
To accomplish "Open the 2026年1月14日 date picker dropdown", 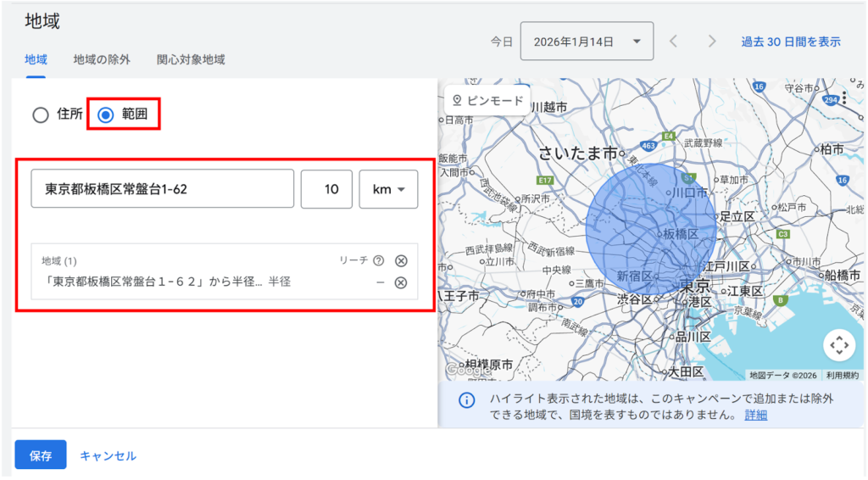I will (586, 42).
